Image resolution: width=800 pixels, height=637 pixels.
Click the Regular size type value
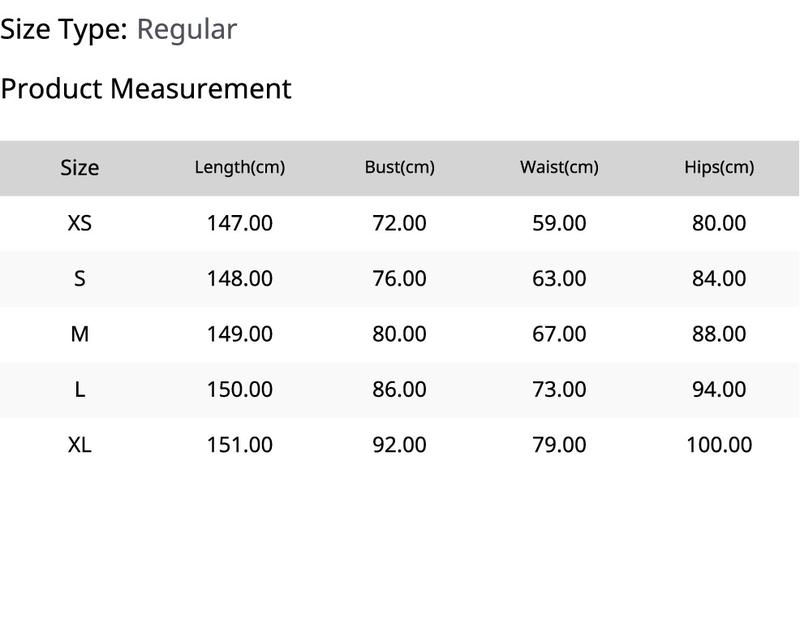(187, 30)
